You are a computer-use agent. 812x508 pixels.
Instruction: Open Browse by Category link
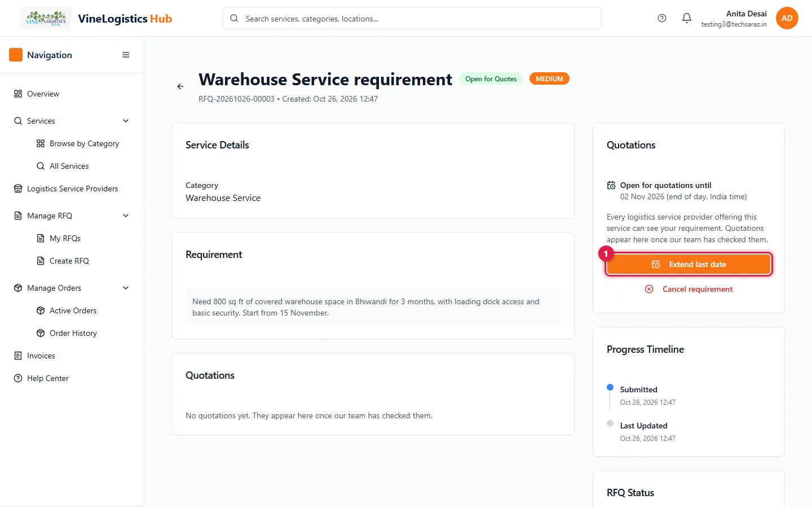pos(83,143)
